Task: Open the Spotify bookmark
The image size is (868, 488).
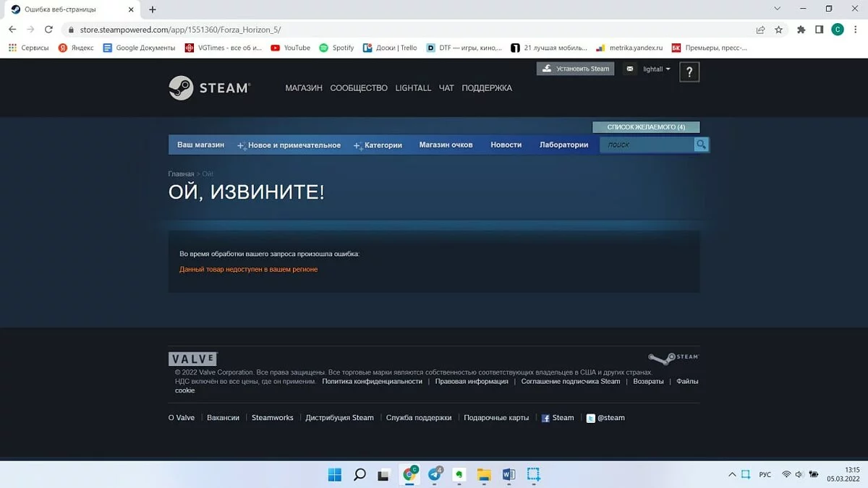Action: click(336, 48)
